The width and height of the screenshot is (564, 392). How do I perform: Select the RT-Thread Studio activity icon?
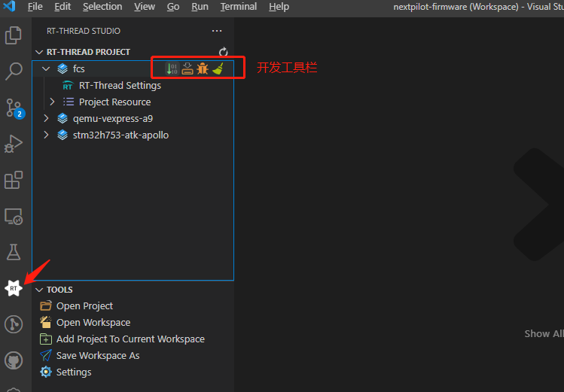click(x=14, y=288)
